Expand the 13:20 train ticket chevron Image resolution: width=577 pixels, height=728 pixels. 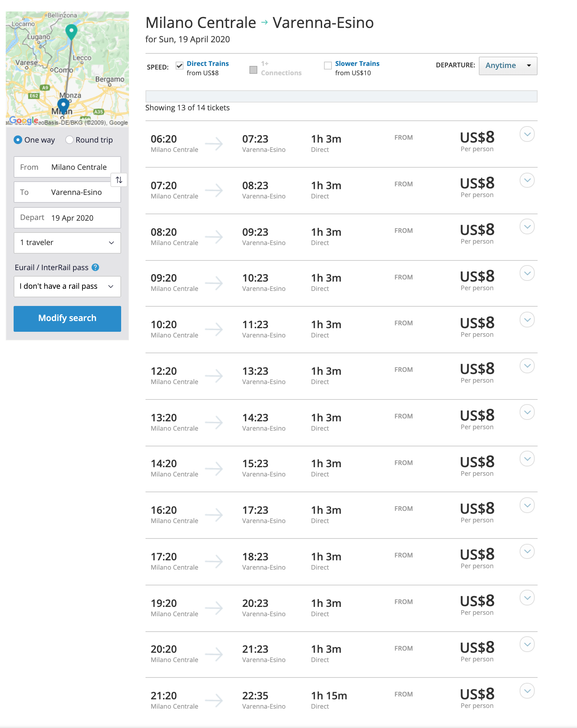pyautogui.click(x=527, y=412)
